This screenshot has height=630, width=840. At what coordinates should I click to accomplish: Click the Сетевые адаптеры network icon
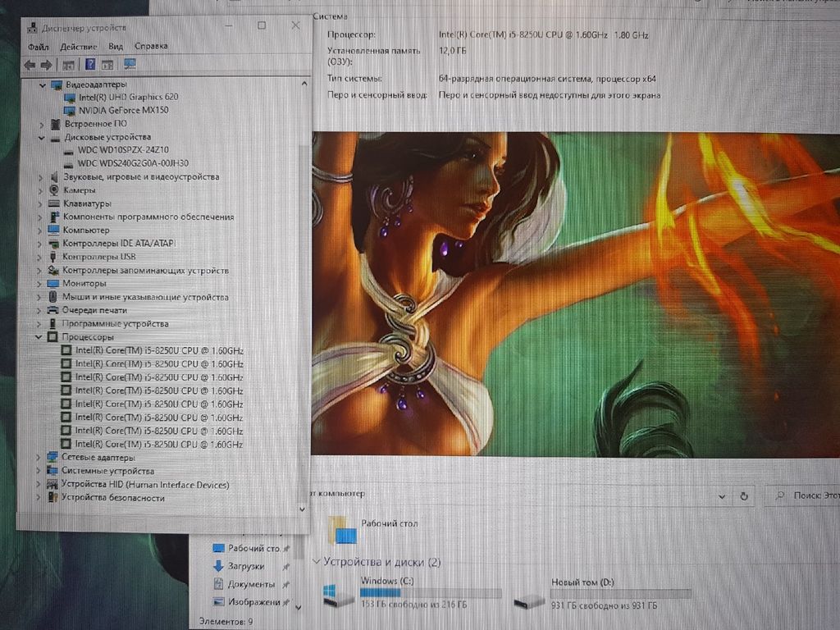click(x=52, y=457)
